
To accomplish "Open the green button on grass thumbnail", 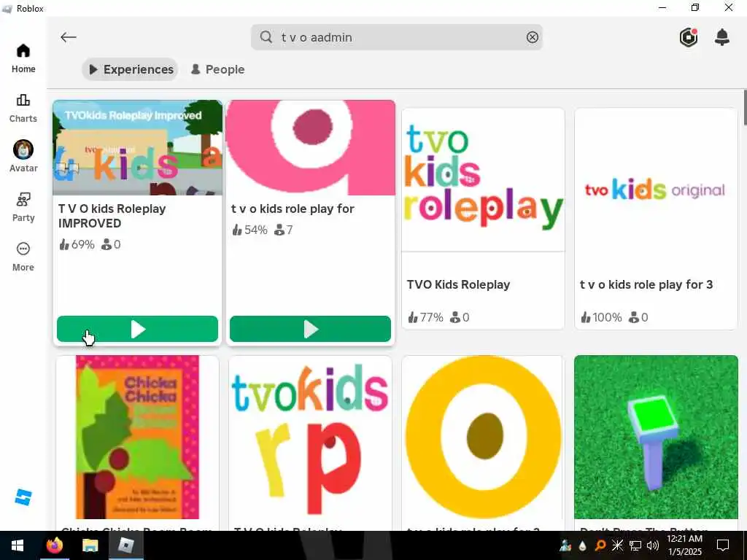I will pyautogui.click(x=656, y=437).
